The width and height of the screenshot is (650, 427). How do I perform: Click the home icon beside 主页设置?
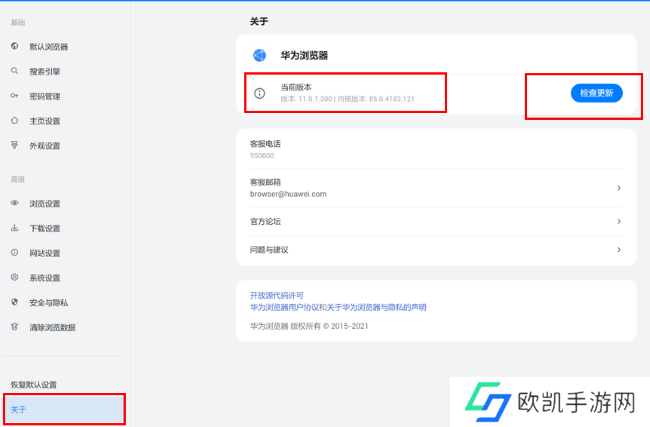click(x=15, y=121)
